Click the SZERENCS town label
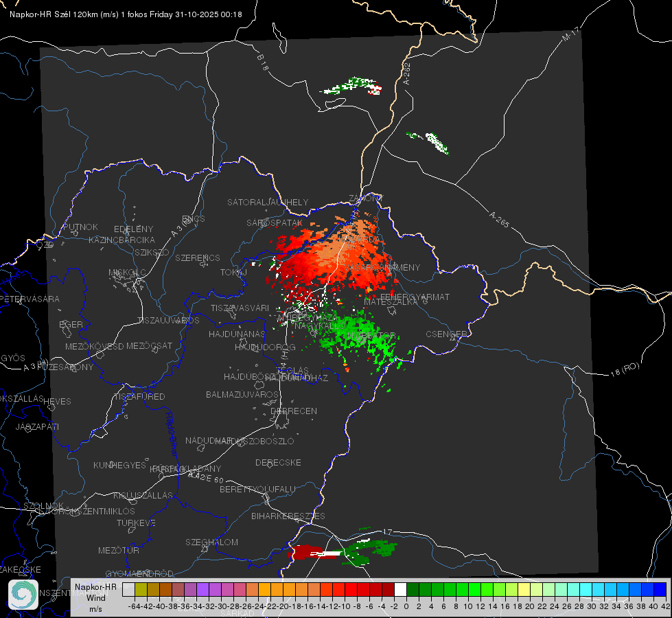Screen dimensions: 672x618 198,257
